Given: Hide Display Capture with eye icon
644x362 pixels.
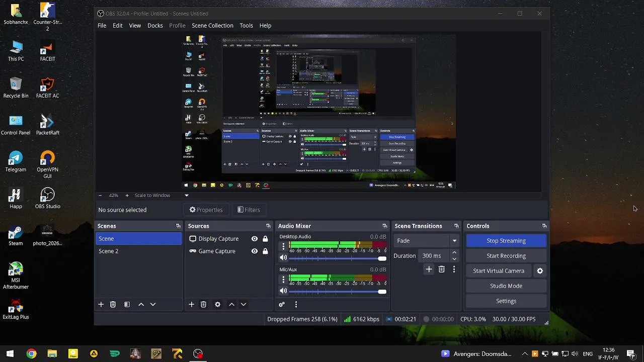Looking at the screenshot, I should pyautogui.click(x=255, y=239).
